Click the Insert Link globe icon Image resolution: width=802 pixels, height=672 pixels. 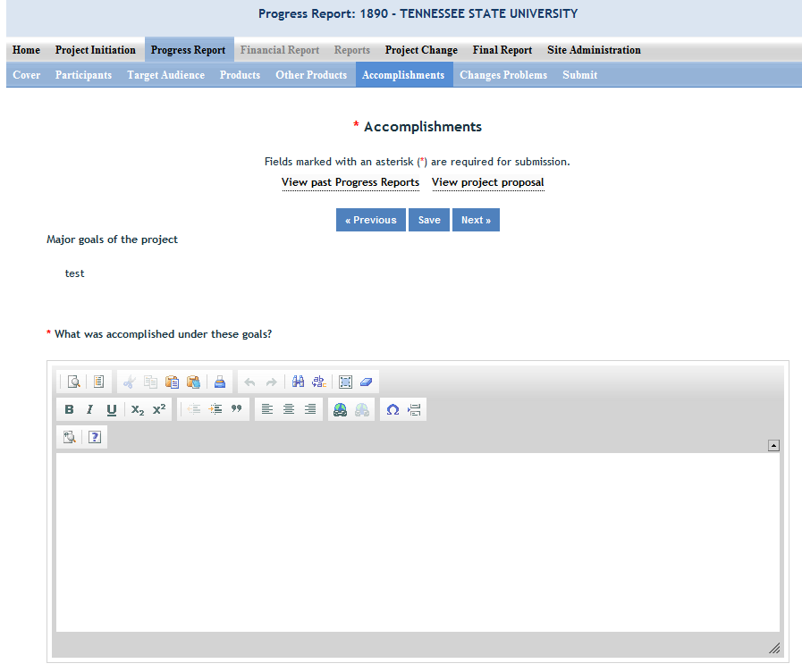pyautogui.click(x=340, y=409)
